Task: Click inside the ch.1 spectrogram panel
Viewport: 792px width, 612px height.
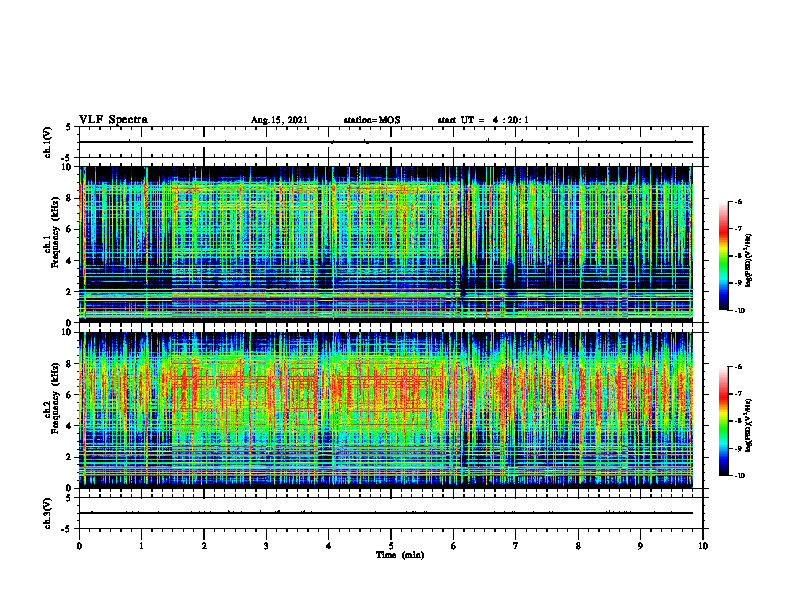Action: 386,244
